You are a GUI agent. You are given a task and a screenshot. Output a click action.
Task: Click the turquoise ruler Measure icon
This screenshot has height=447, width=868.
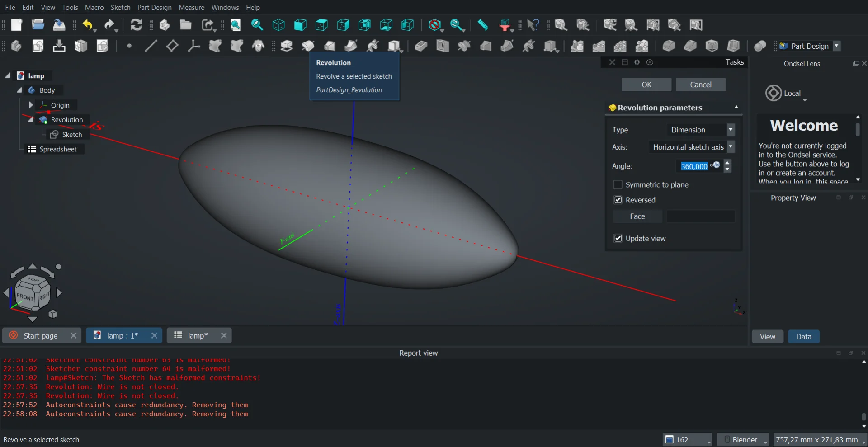(482, 25)
